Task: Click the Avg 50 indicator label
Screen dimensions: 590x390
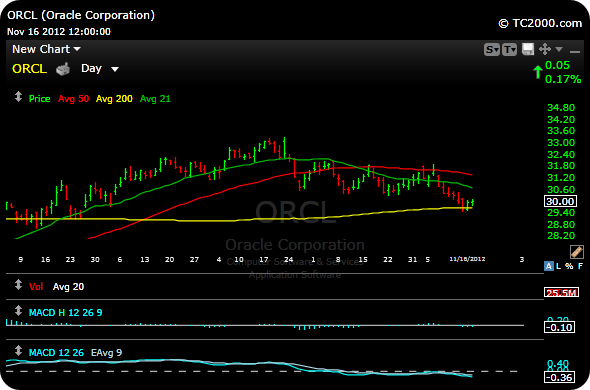Action: pyautogui.click(x=73, y=99)
